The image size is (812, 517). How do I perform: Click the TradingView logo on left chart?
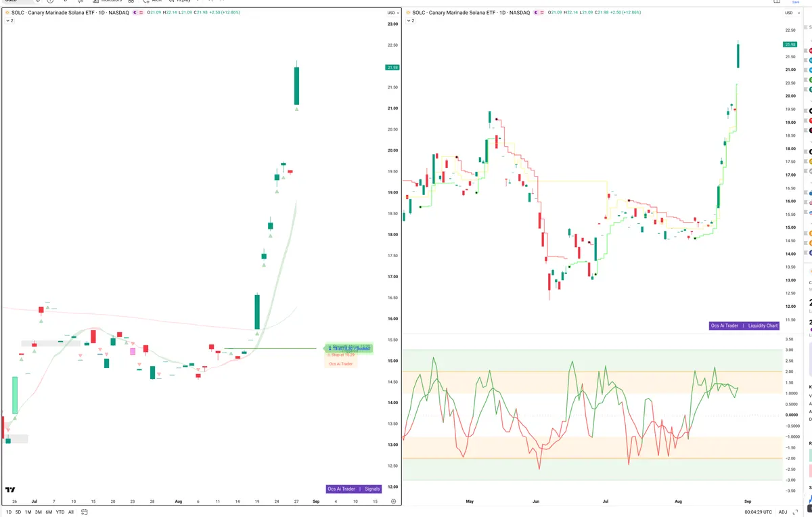click(x=10, y=490)
